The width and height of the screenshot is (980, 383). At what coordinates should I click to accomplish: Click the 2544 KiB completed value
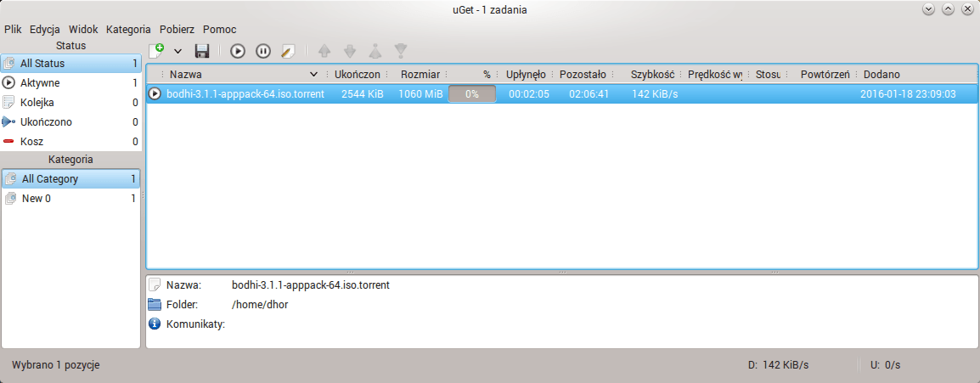pyautogui.click(x=363, y=93)
